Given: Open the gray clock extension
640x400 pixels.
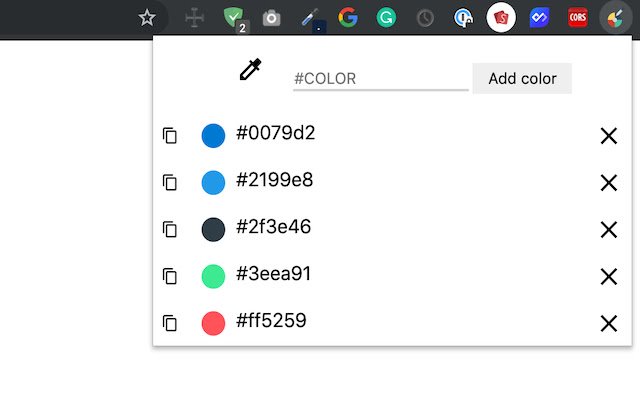Looking at the screenshot, I should click(425, 18).
